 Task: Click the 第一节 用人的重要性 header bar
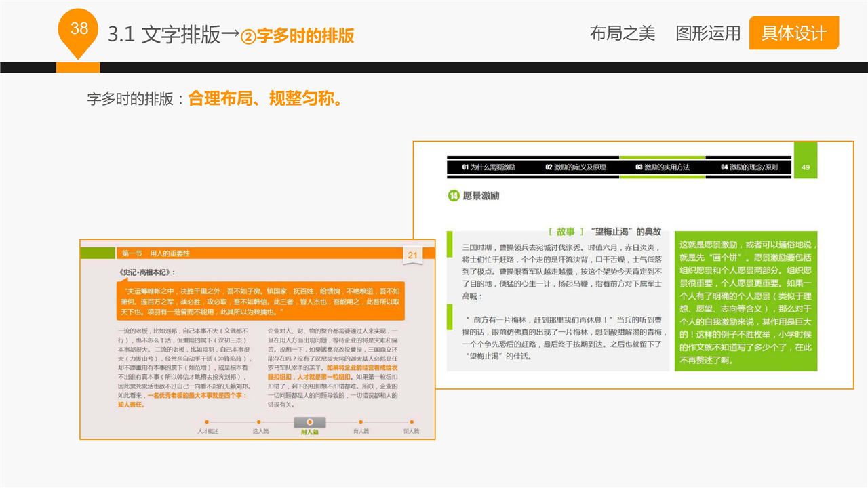click(x=258, y=253)
